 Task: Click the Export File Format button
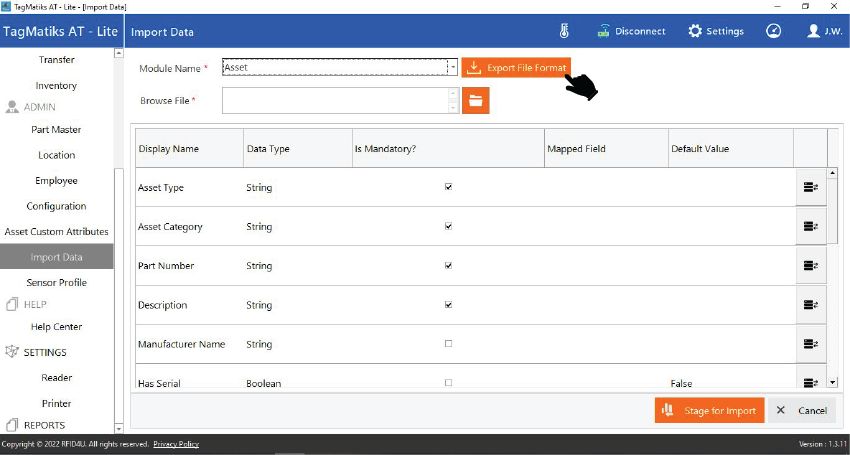click(x=516, y=68)
